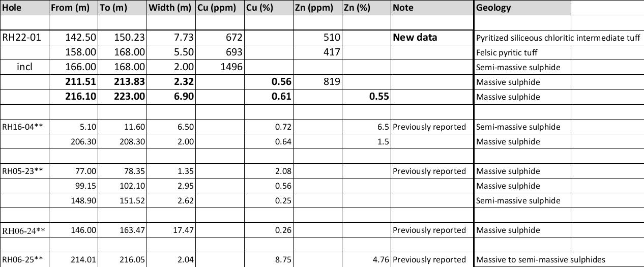
Task: Click the Geology header cell
Action: (x=522, y=8)
